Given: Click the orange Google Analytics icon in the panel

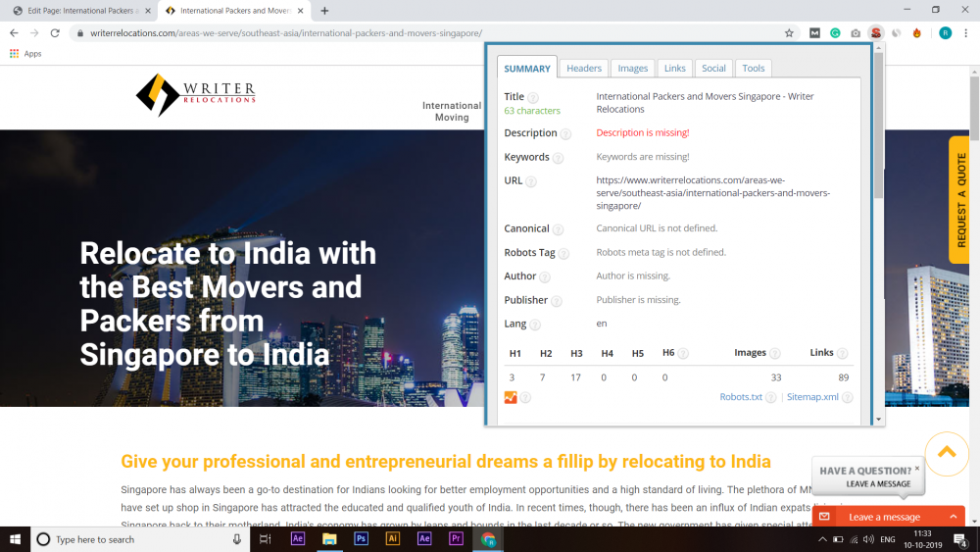Looking at the screenshot, I should [511, 397].
